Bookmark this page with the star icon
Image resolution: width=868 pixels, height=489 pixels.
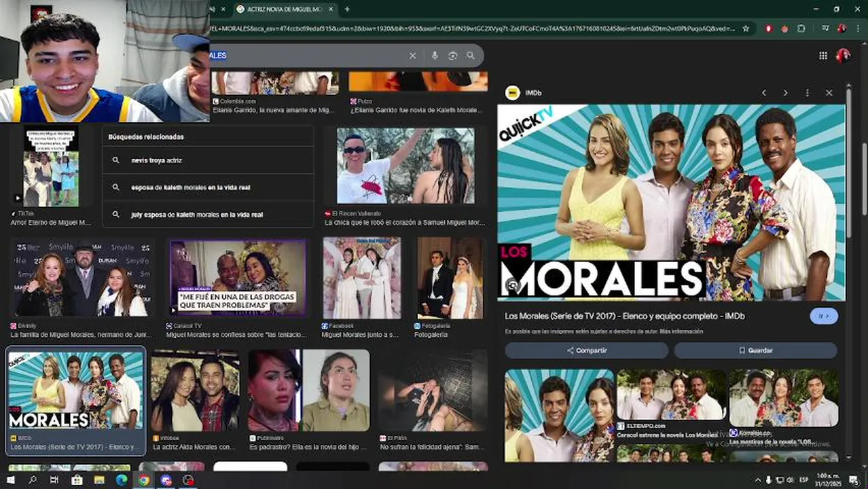click(746, 29)
